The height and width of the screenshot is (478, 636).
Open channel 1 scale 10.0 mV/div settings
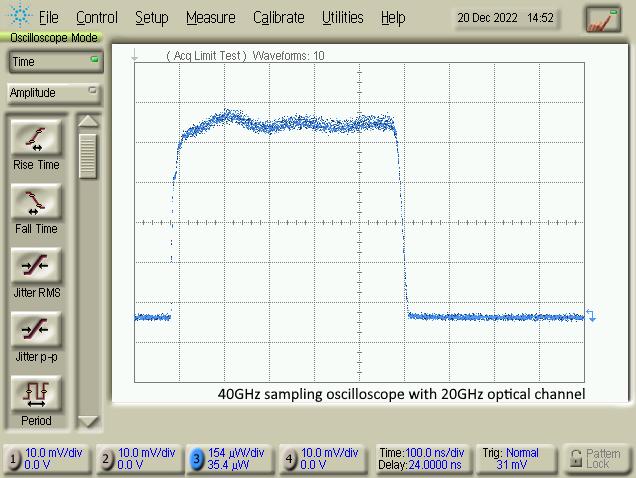click(x=54, y=452)
